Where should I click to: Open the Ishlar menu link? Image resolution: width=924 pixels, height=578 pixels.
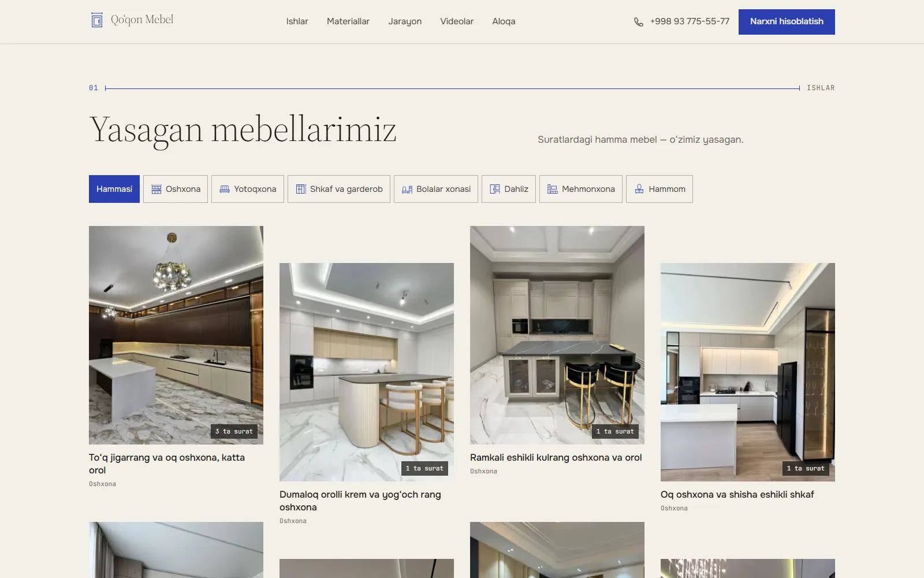click(297, 21)
